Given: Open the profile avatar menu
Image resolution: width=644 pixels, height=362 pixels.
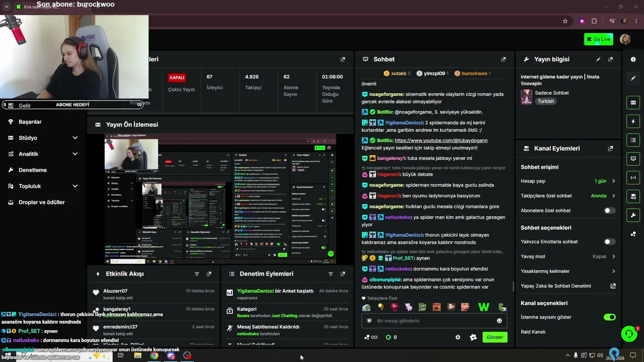Looking at the screenshot, I should pyautogui.click(x=625, y=39).
